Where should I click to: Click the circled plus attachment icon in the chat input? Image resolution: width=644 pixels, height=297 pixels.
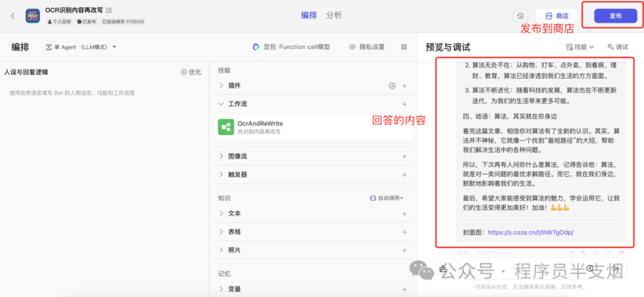coord(590,268)
